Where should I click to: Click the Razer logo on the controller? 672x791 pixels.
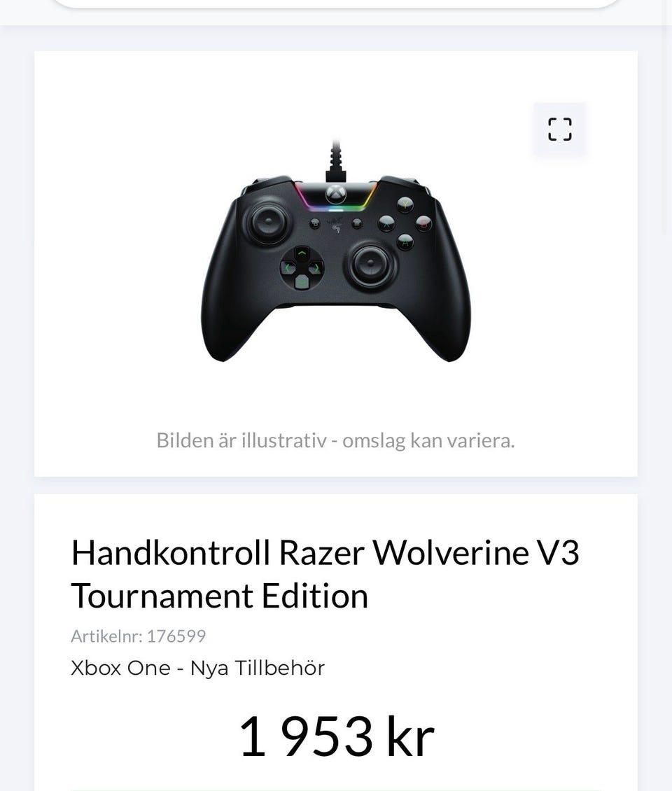click(335, 225)
